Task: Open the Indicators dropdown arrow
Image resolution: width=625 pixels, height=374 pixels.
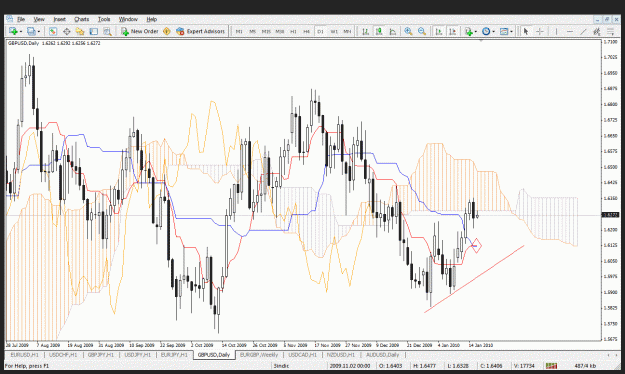Action: [x=476, y=31]
